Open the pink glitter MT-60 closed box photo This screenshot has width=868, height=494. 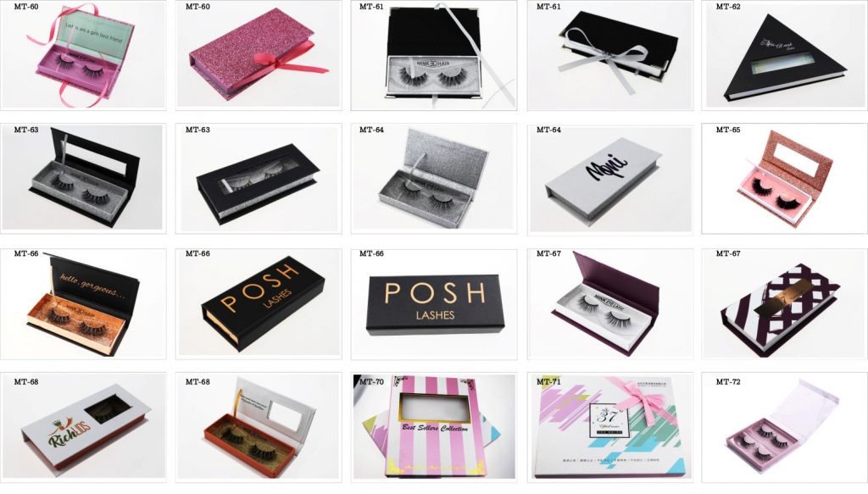(x=259, y=55)
